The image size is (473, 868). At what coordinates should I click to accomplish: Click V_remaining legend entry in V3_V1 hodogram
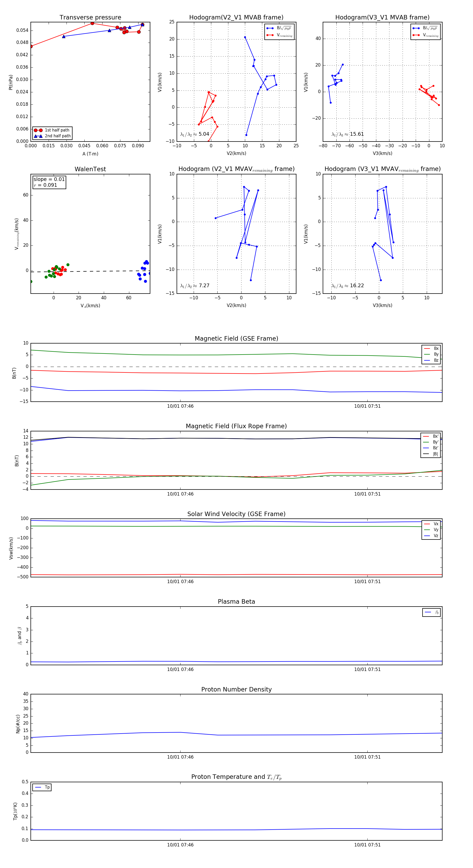tap(425, 35)
